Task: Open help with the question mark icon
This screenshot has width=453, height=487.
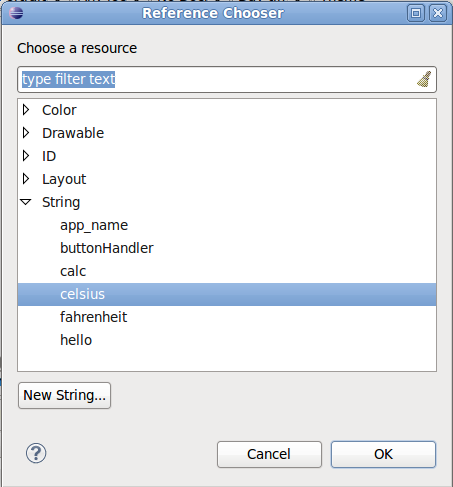Action: point(36,453)
